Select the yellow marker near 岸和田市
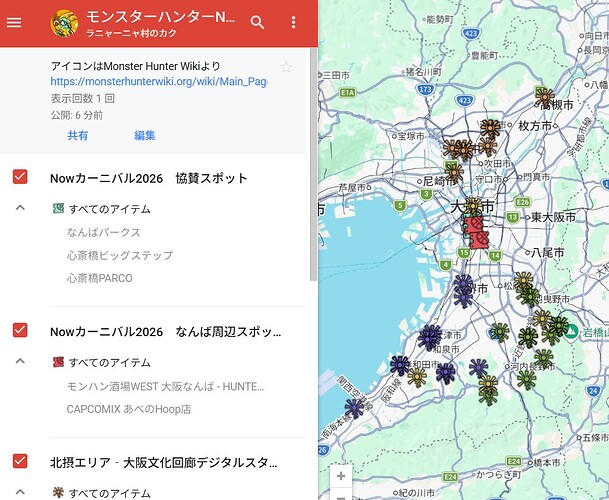 click(417, 376)
